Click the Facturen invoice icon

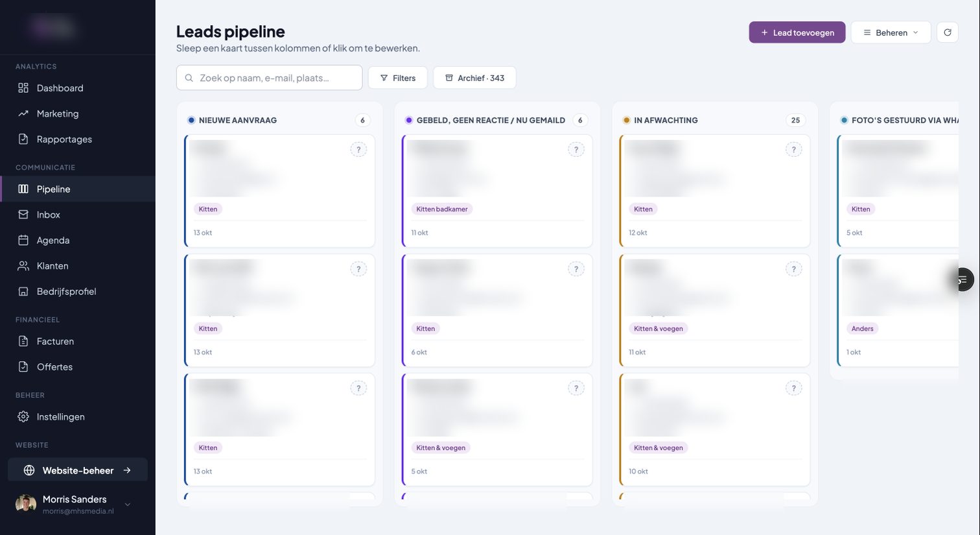point(23,341)
